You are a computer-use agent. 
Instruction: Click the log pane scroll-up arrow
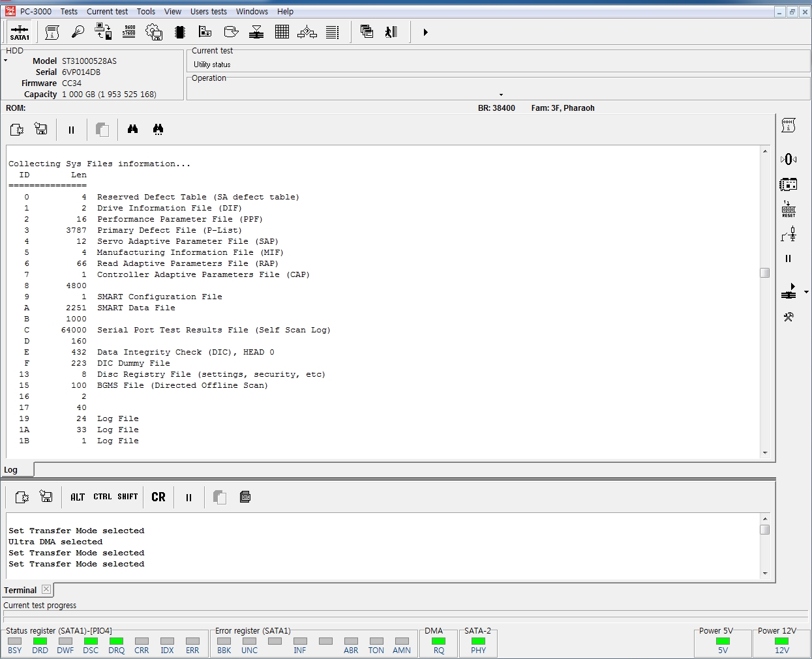pos(765,151)
